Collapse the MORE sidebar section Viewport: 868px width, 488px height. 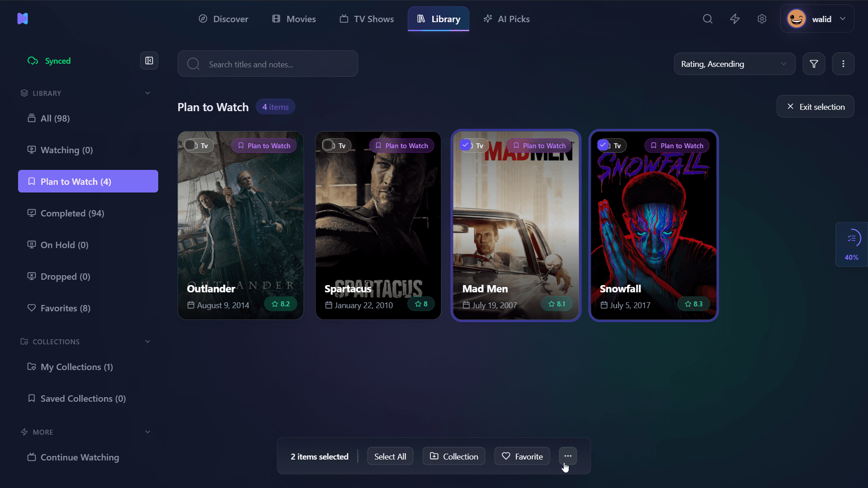tap(147, 432)
